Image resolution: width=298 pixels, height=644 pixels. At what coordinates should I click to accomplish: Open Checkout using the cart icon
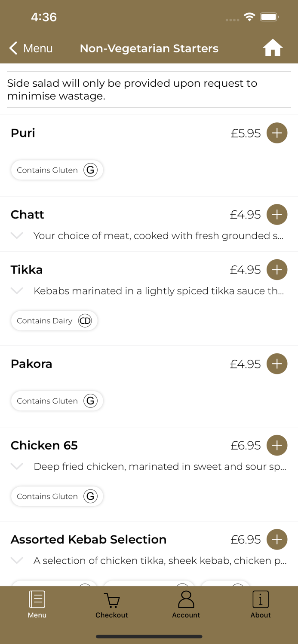point(111,603)
